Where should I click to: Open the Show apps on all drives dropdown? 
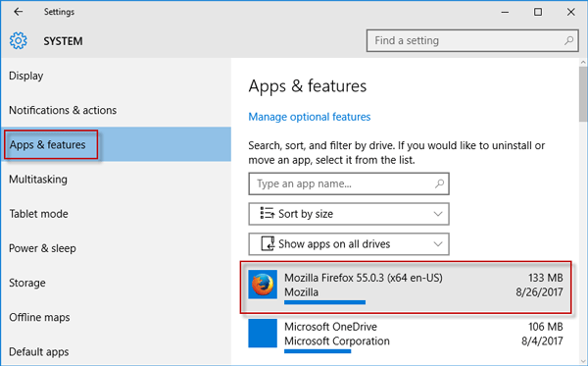(x=349, y=244)
